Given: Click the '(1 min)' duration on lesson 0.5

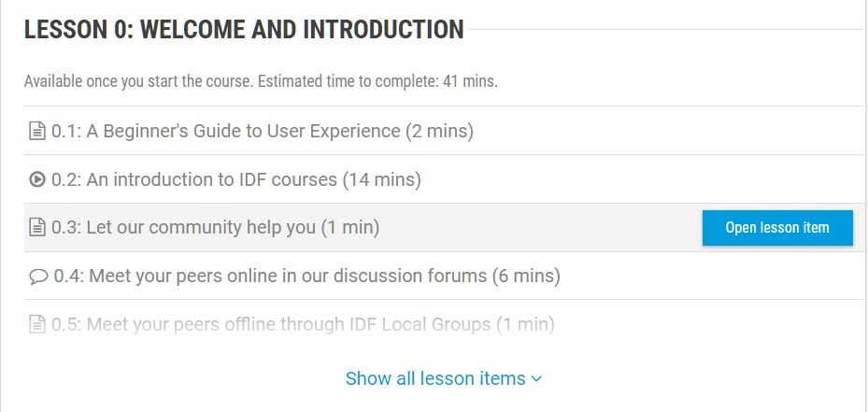Looking at the screenshot, I should coord(525,324).
